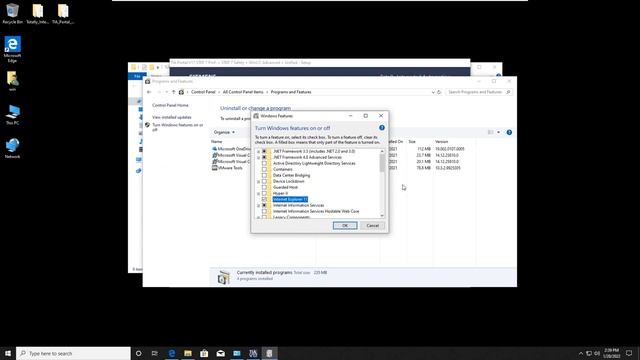
Task: Sort programs by Size column header
Action: pos(412,142)
